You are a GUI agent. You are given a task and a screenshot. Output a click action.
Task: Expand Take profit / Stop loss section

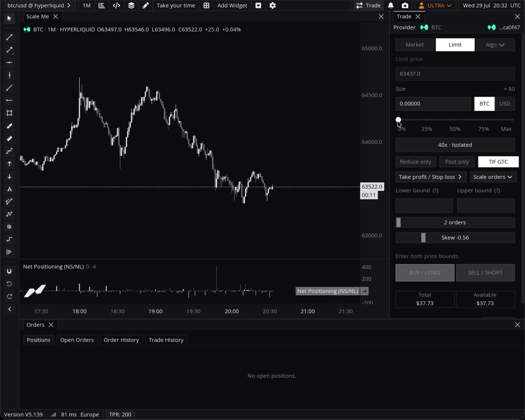(x=430, y=177)
